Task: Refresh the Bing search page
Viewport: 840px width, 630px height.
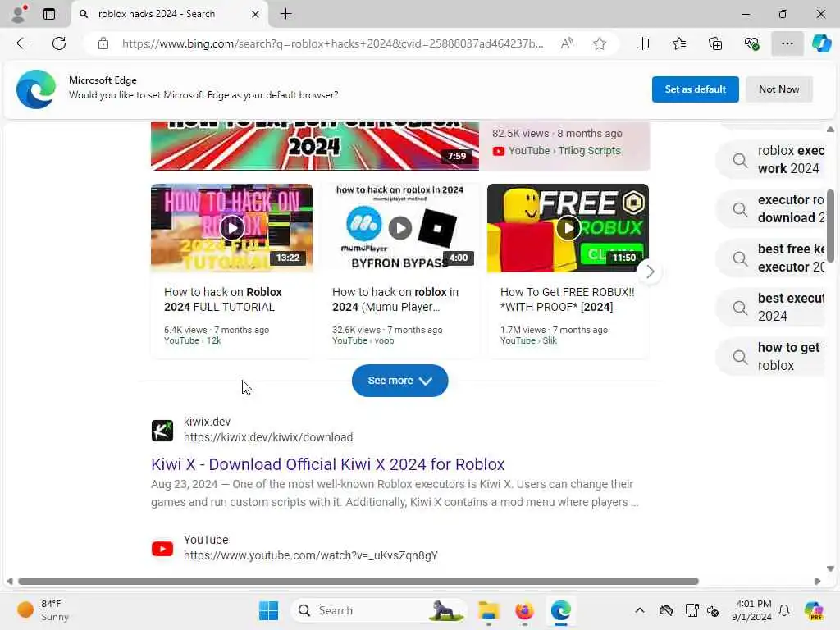Action: (x=59, y=43)
